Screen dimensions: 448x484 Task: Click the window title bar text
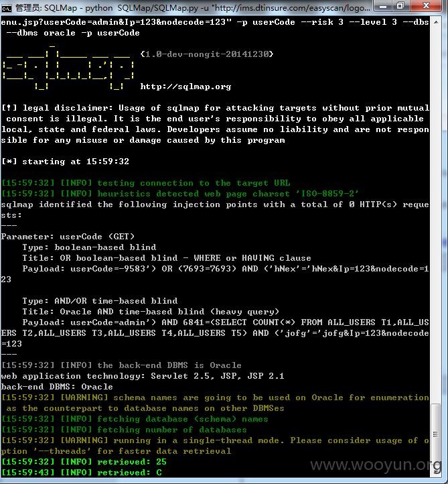coord(192,8)
